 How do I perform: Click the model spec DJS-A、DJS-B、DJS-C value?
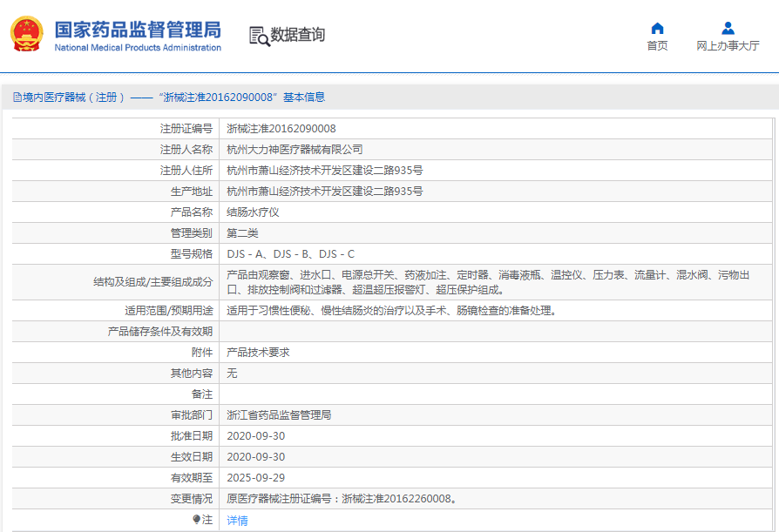point(290,254)
